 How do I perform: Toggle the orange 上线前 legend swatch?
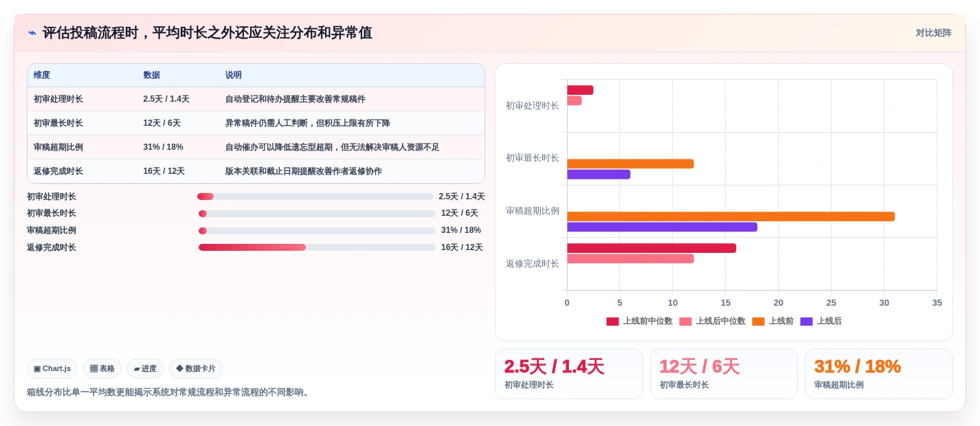point(758,321)
